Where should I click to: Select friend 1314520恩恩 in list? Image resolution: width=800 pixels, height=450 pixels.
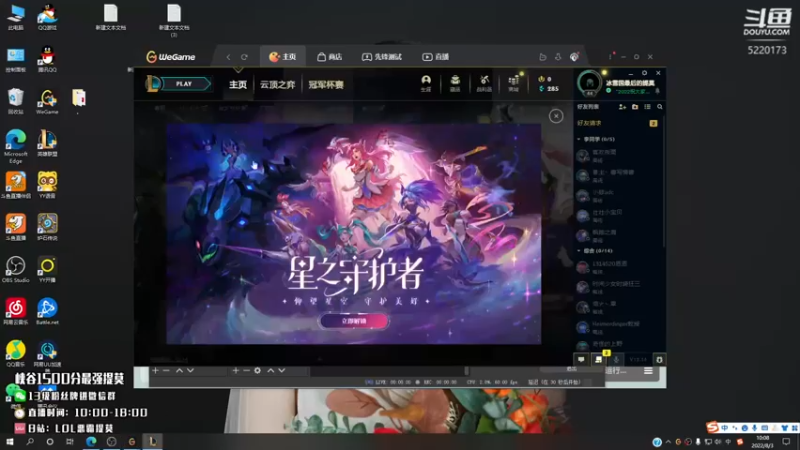pyautogui.click(x=617, y=267)
